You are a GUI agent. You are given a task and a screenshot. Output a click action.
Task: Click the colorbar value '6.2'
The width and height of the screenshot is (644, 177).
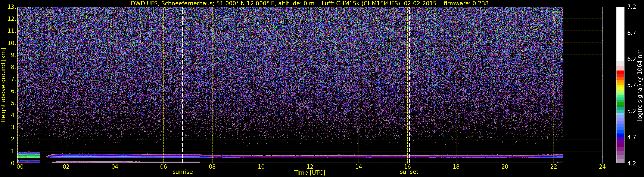[x=632, y=59]
